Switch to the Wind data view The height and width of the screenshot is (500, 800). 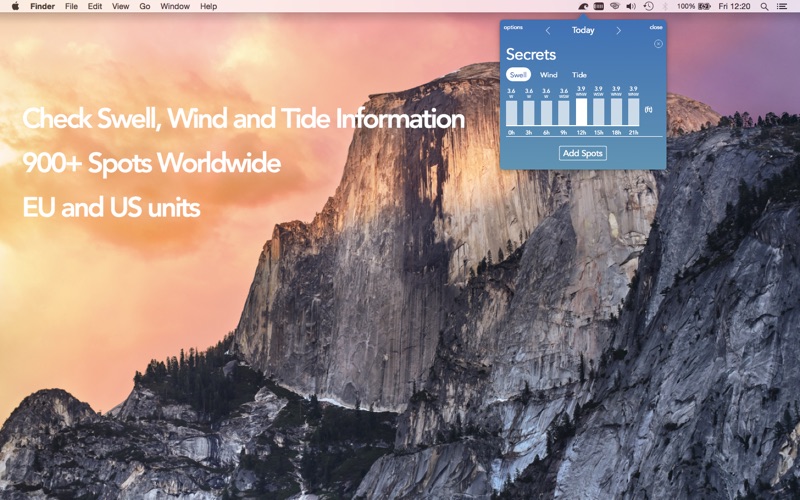[x=548, y=74]
